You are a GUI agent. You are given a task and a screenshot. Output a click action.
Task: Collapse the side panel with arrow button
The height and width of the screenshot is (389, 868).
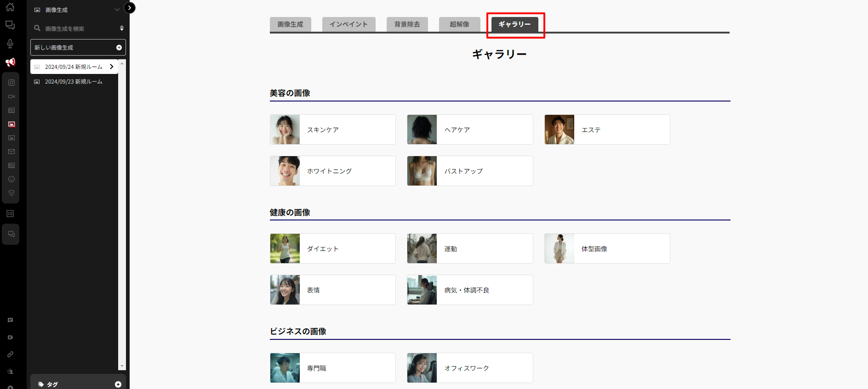coord(130,8)
